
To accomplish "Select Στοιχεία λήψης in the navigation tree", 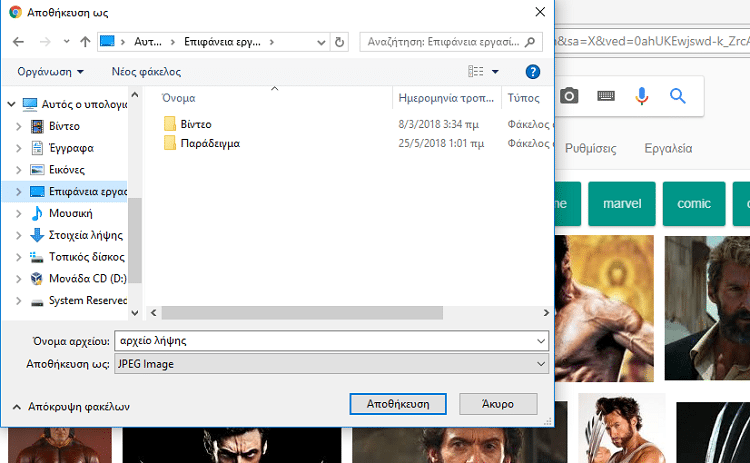I will pos(86,235).
